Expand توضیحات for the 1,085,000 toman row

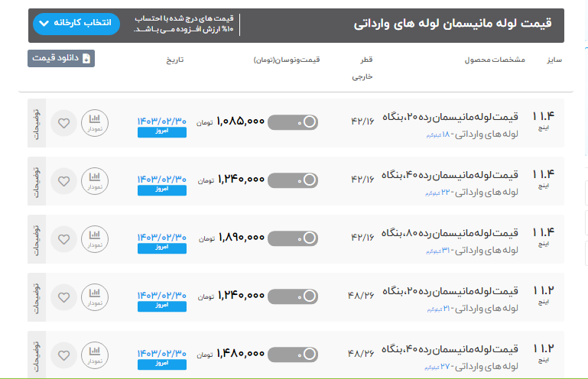point(37,122)
